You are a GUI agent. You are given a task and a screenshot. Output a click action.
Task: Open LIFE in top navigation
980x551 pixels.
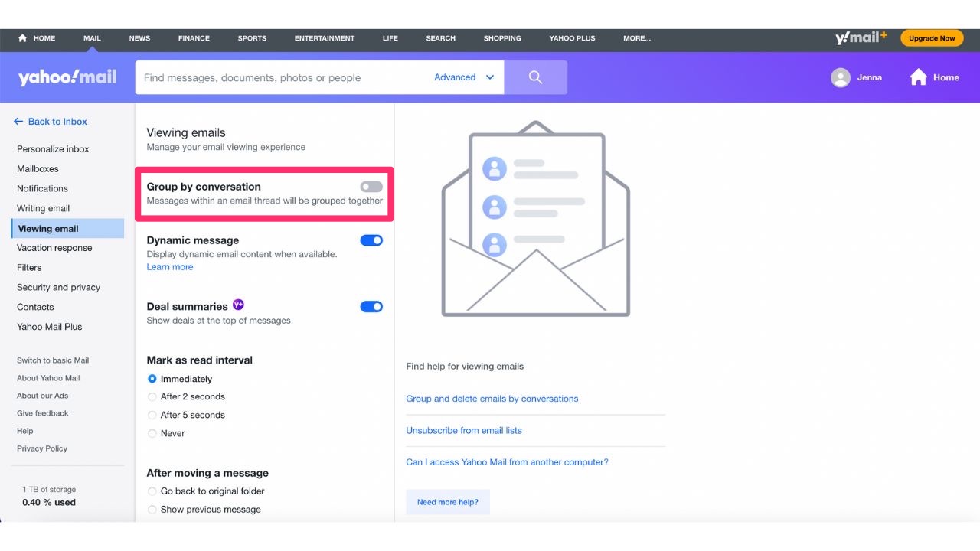point(390,38)
